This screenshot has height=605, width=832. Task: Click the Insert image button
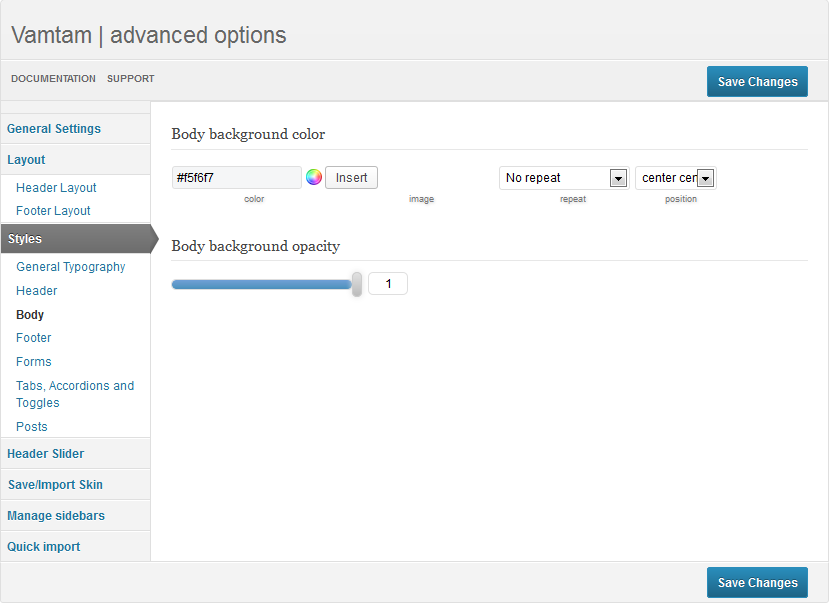[x=351, y=178]
